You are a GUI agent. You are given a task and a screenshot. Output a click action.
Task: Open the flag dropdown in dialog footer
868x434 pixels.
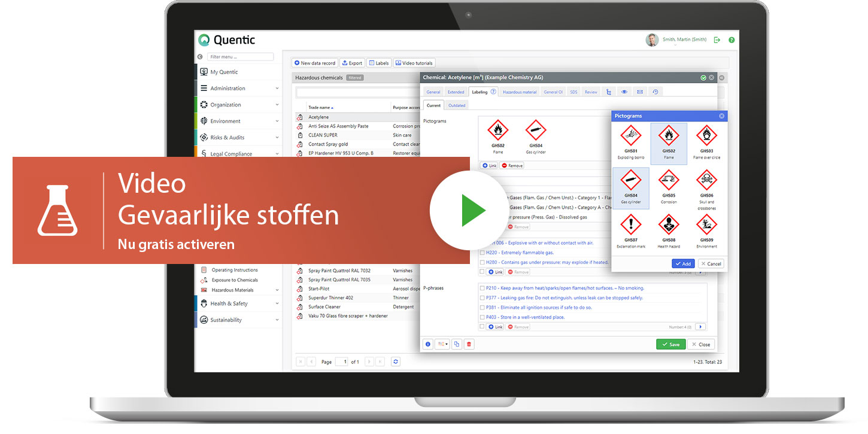442,344
